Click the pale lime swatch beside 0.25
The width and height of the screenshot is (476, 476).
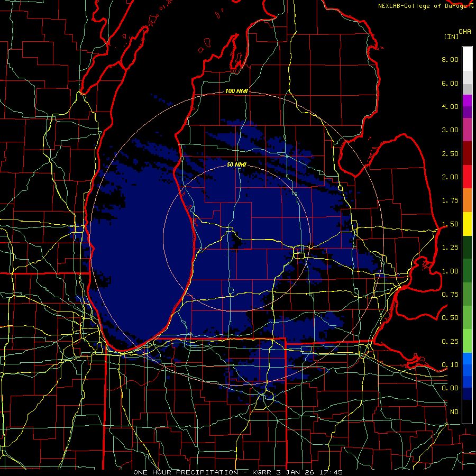467,341
